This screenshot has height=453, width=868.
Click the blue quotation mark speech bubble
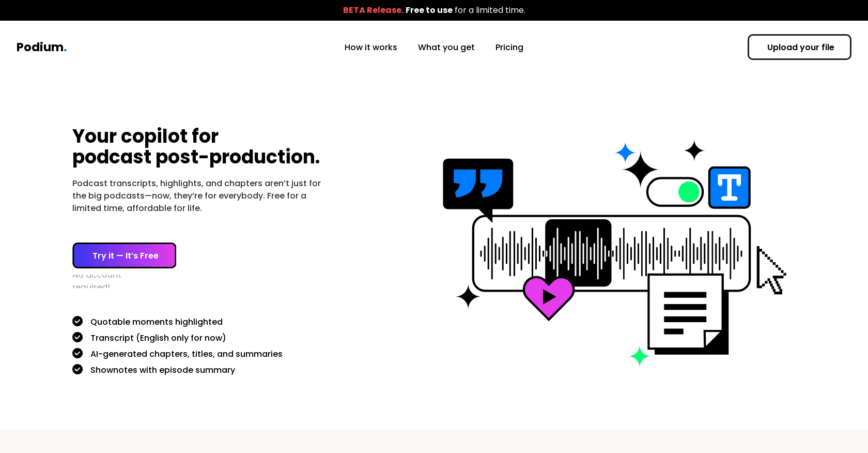tap(478, 184)
